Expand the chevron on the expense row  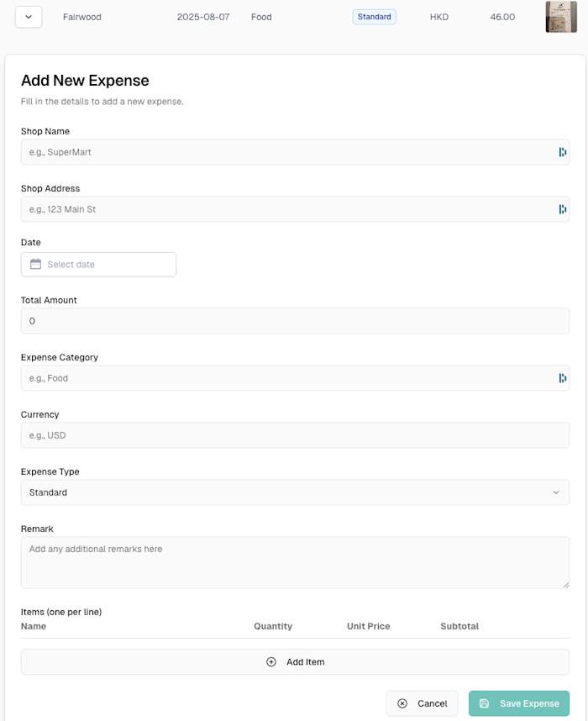28,17
